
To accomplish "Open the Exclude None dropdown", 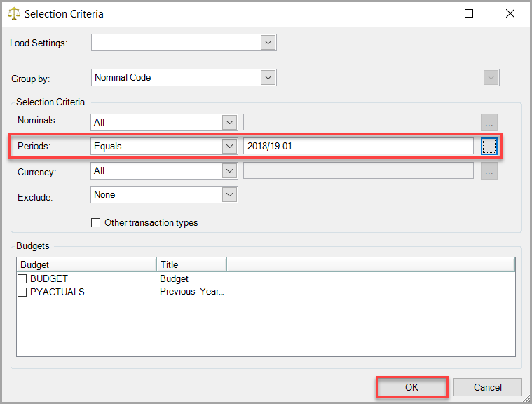I will point(229,194).
